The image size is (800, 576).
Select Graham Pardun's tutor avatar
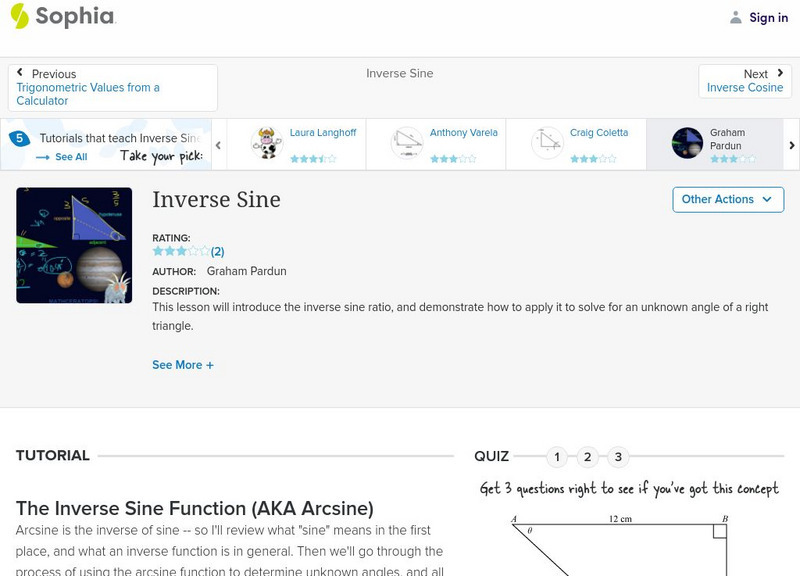688,141
